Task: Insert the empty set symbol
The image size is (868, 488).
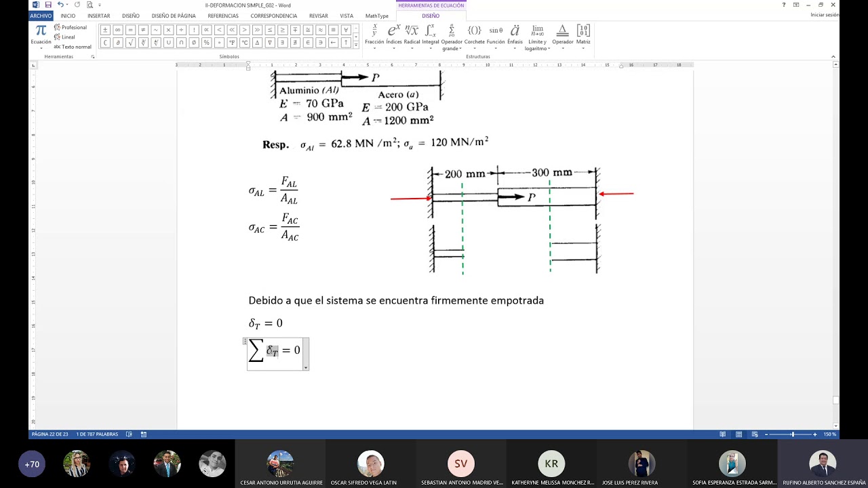Action: [x=194, y=43]
